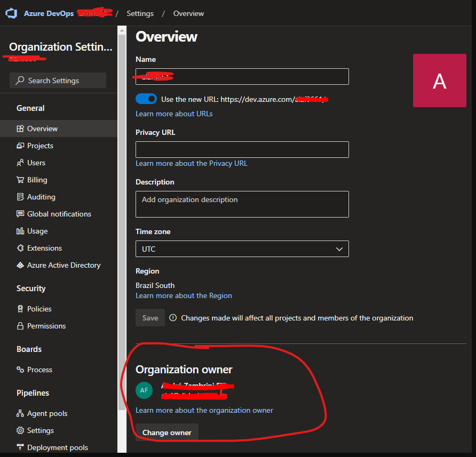The image size is (476, 457).
Task: Click the Process gears icon
Action: [x=20, y=370]
